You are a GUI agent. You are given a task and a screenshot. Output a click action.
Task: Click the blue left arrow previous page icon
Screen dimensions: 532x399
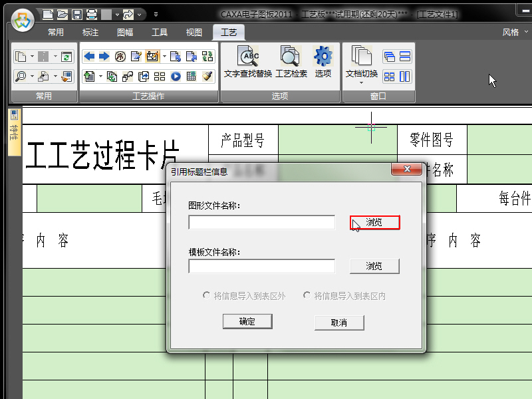(x=89, y=57)
